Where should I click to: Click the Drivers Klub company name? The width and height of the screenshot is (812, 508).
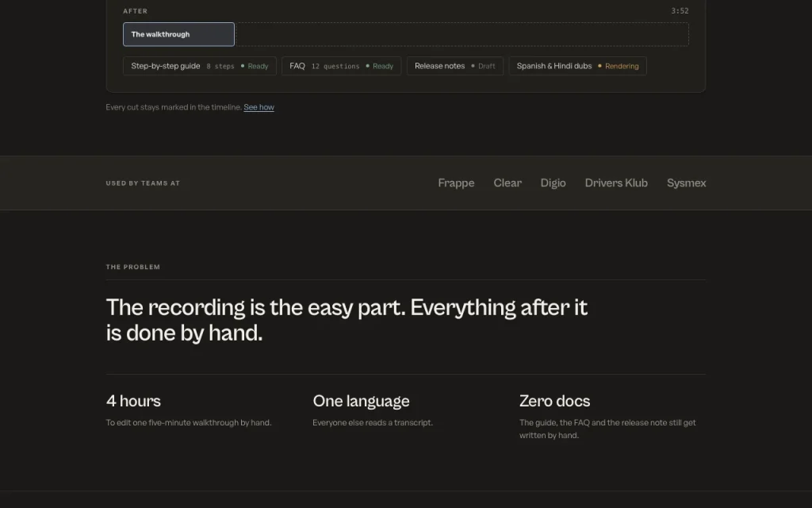616,183
